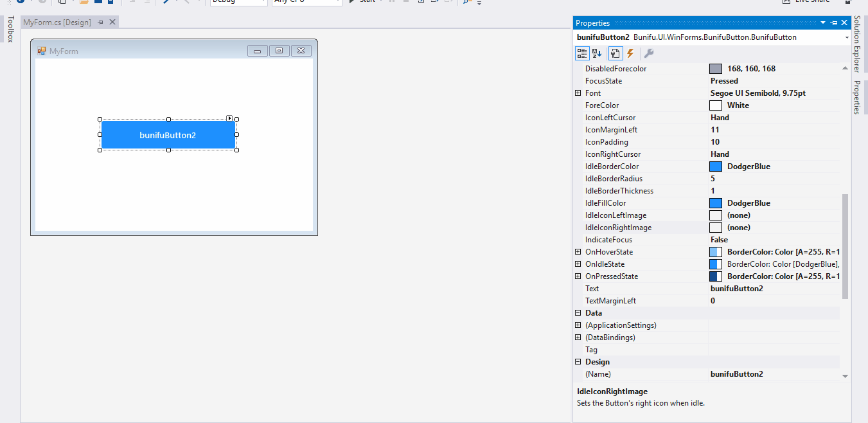This screenshot has width=868, height=423.
Task: Select the ForeColor property label
Action: (x=602, y=105)
